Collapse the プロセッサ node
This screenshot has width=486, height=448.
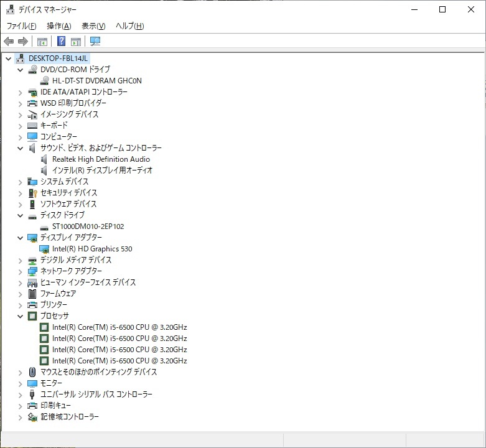tap(21, 316)
